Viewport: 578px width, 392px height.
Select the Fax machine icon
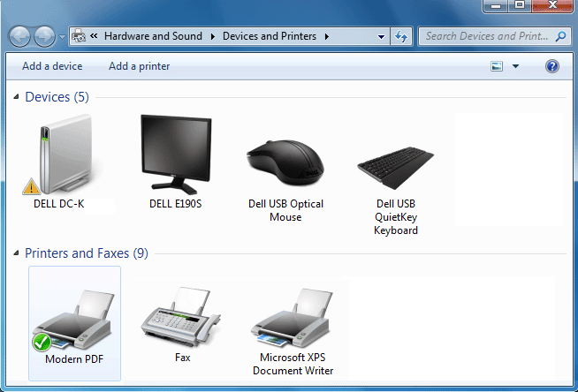tap(181, 317)
